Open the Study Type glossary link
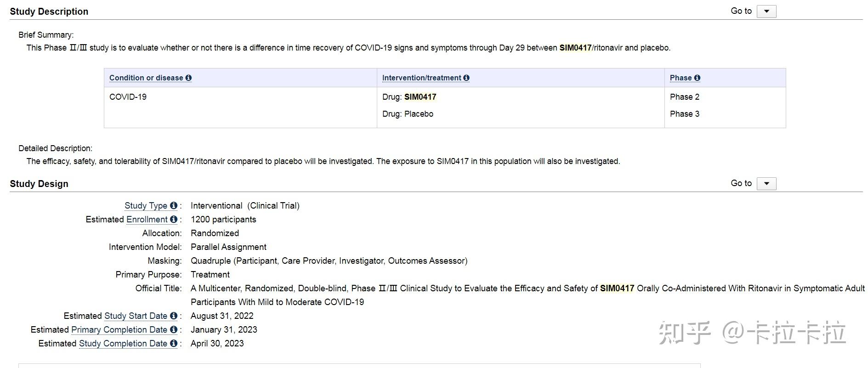This screenshot has height=368, width=868. point(146,206)
